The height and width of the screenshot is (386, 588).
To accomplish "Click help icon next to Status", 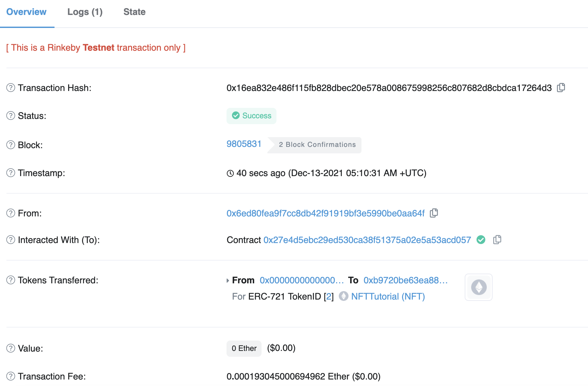I will tap(11, 116).
